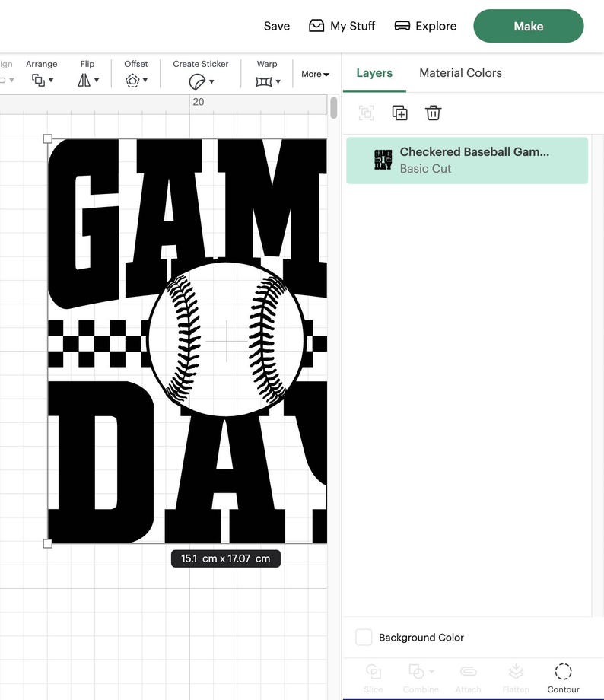Click the Create Sticker icon

click(197, 81)
